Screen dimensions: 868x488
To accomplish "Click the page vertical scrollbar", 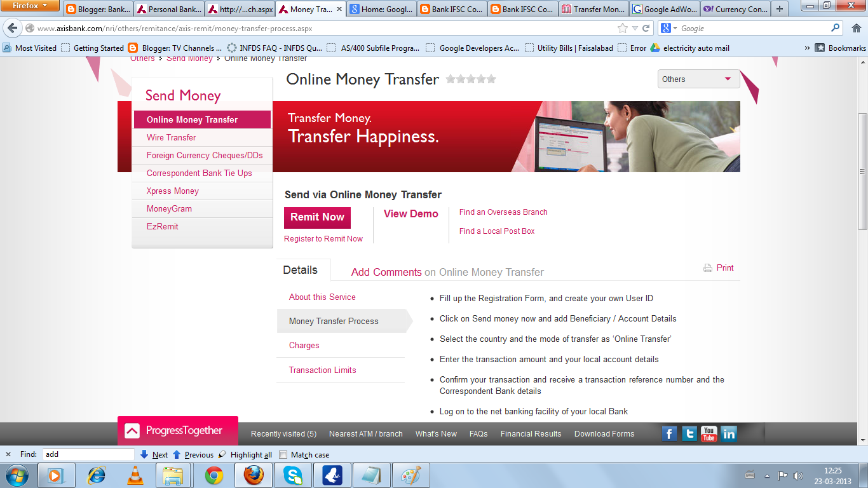I will tap(862, 170).
